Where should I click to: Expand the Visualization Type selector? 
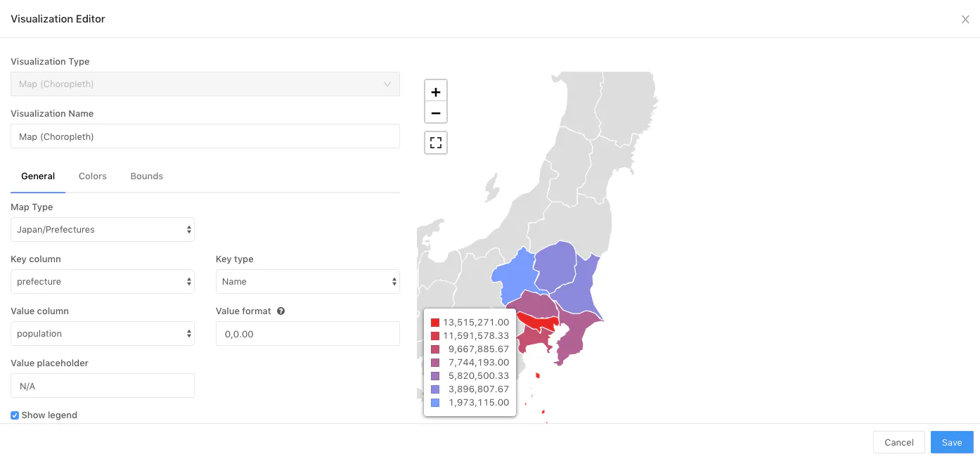(205, 84)
